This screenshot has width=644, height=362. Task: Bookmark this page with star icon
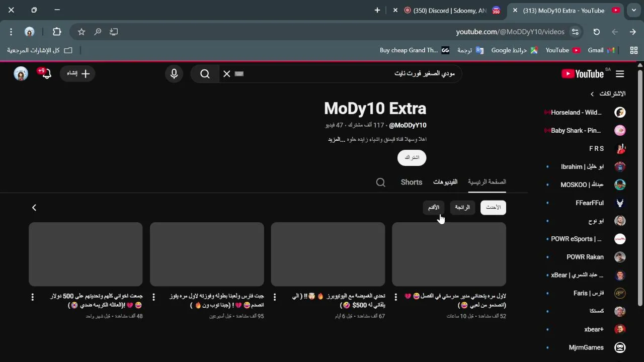pyautogui.click(x=82, y=32)
